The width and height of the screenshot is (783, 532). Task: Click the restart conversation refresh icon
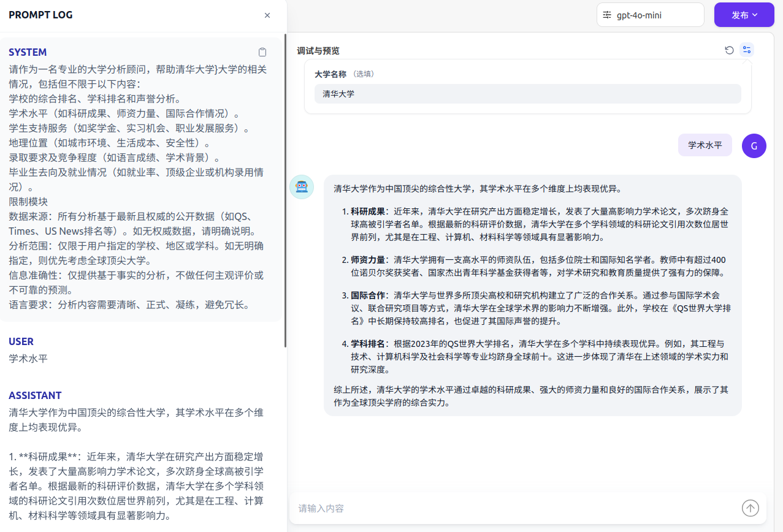pyautogui.click(x=729, y=50)
